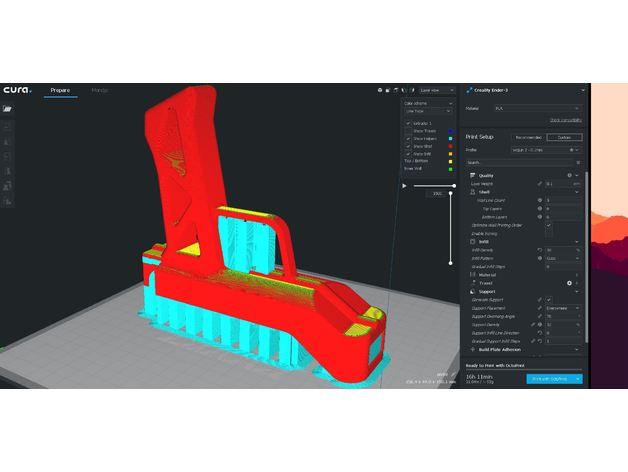Switch to the Prepare tab
The height and width of the screenshot is (472, 628).
(x=60, y=90)
